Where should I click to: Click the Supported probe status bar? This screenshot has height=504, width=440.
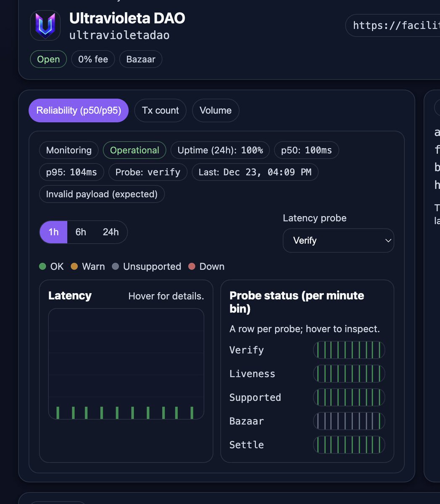[x=349, y=397]
